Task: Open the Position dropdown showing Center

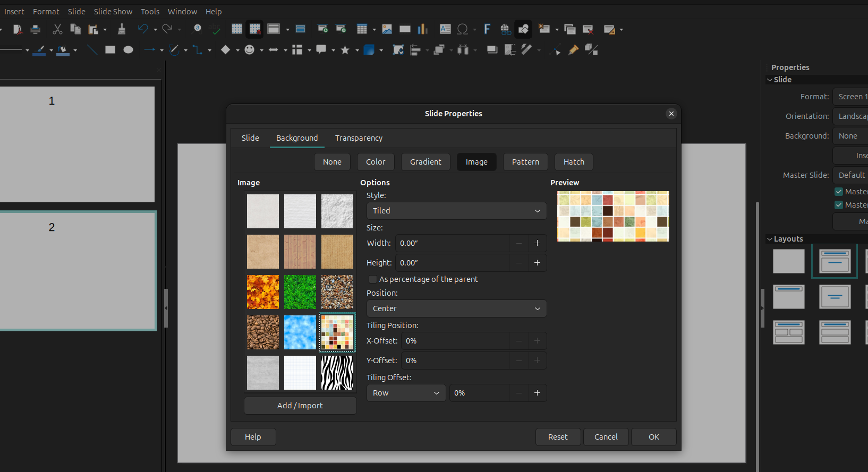Action: pyautogui.click(x=456, y=308)
